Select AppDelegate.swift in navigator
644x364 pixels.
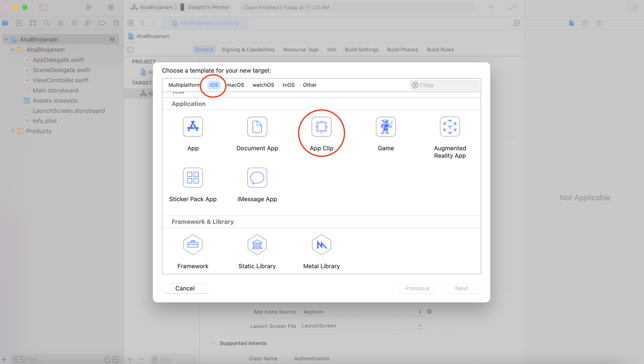58,60
